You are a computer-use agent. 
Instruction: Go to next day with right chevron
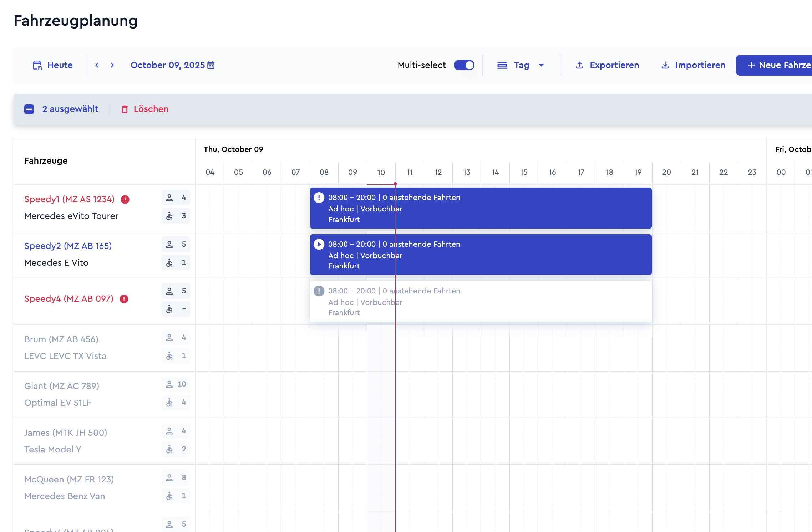[x=112, y=65]
